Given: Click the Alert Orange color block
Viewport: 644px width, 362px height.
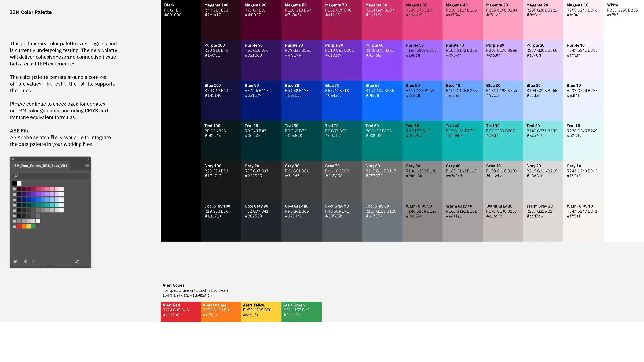Looking at the screenshot, I should (221, 312).
